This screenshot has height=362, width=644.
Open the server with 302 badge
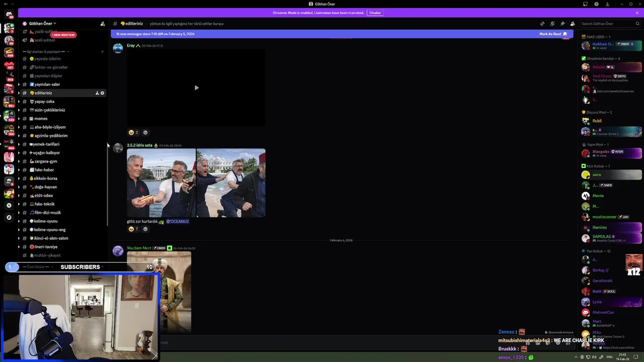[x=9, y=76]
